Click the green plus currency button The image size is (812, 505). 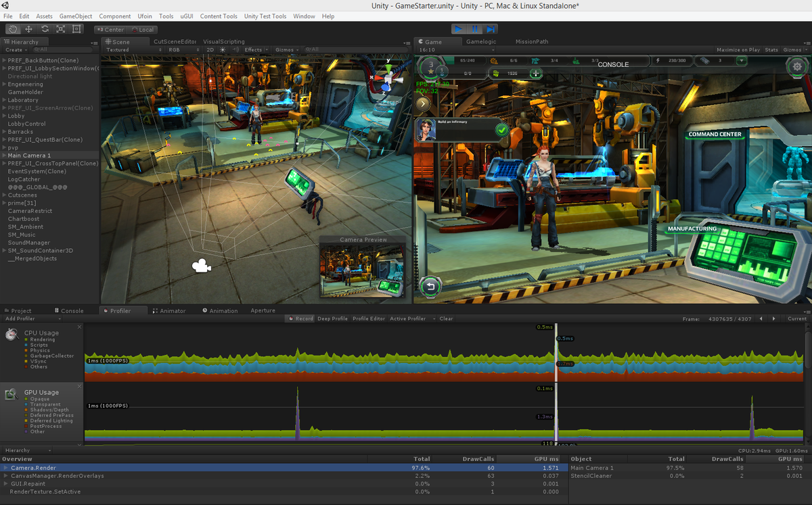(x=535, y=73)
